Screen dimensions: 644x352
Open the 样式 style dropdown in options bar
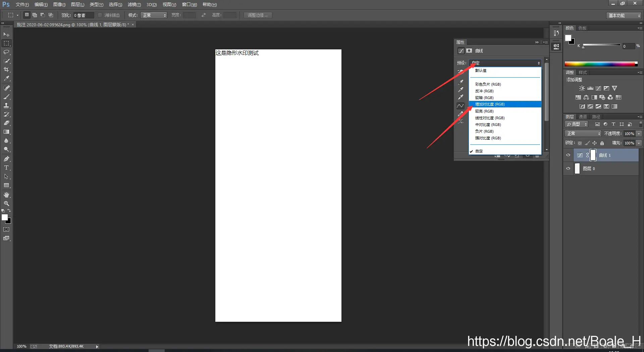154,15
